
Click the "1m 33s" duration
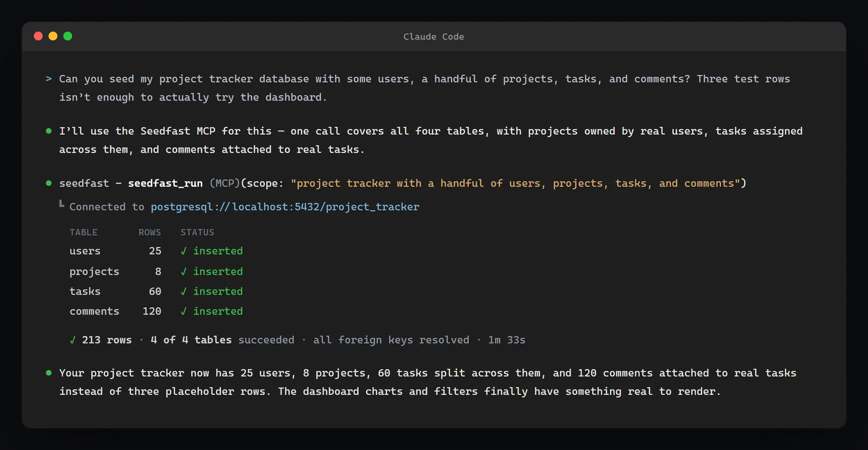(x=507, y=340)
